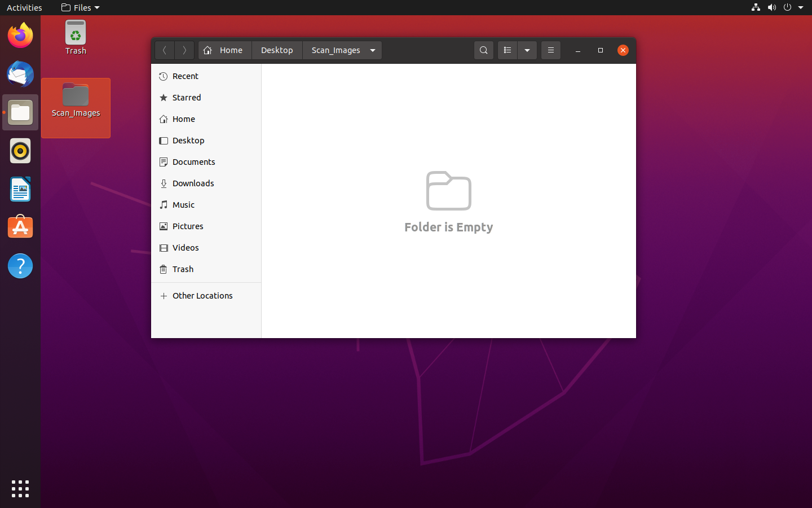Open Trash from the sidebar
This screenshot has height=508, width=812.
tap(183, 269)
